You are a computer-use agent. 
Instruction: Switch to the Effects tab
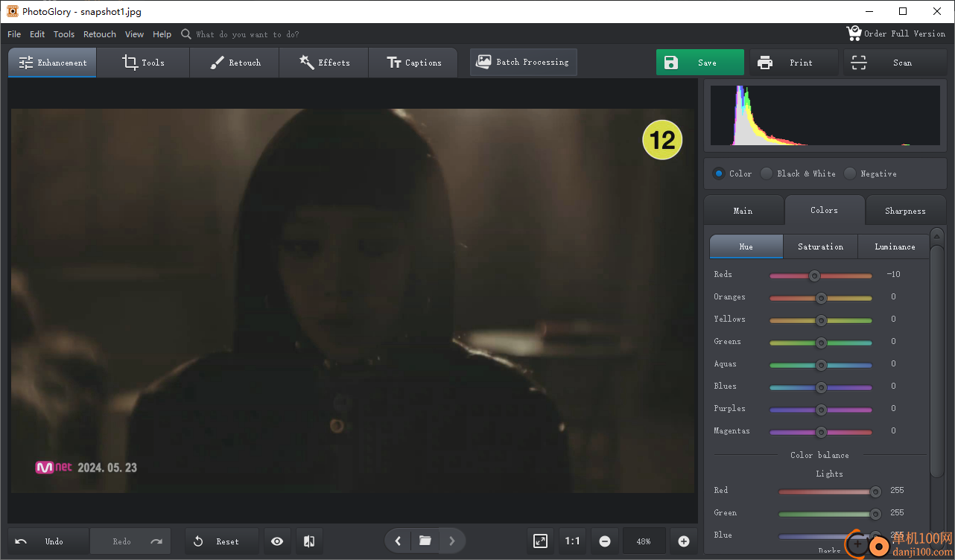click(324, 63)
